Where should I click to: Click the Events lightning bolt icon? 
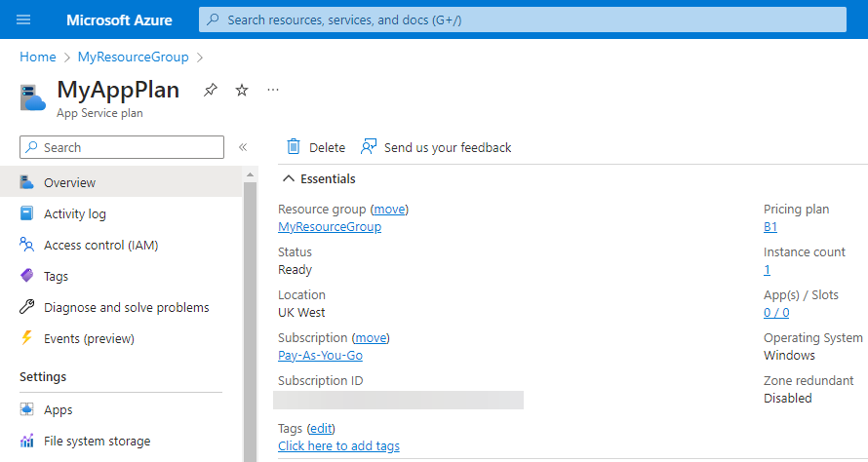click(26, 337)
